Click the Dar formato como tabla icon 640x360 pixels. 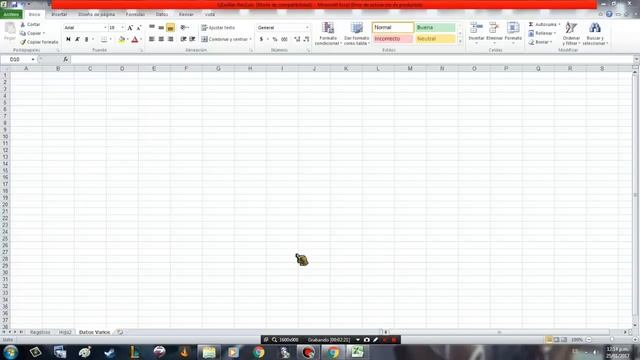pos(357,28)
